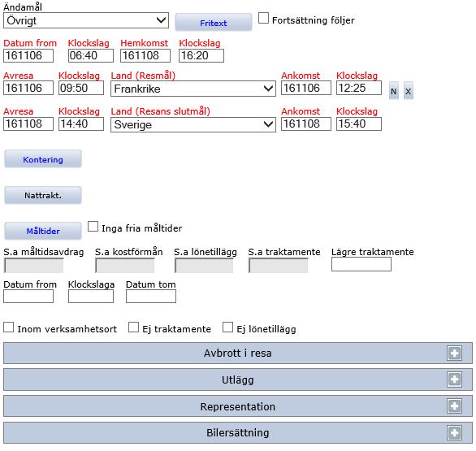Toggle the Ej traktamente checkbox
476x451 pixels.
pos(133,327)
